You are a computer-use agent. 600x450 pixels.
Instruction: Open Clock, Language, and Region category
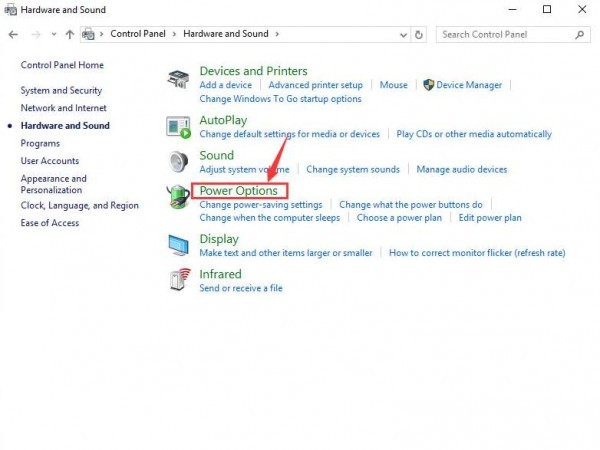[x=80, y=205]
